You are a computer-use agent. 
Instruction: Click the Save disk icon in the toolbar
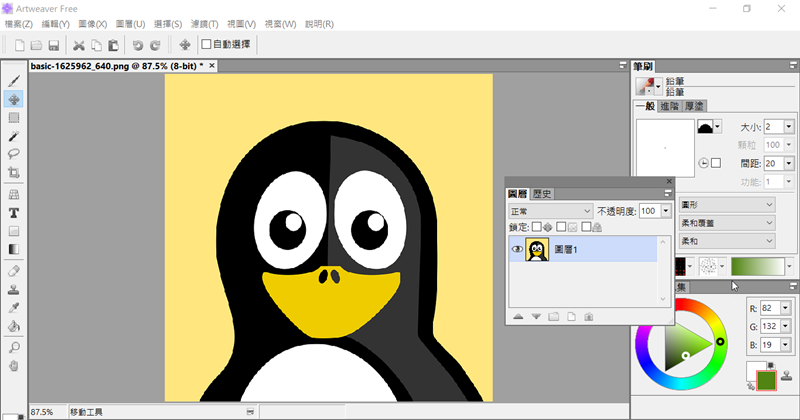pos(53,45)
